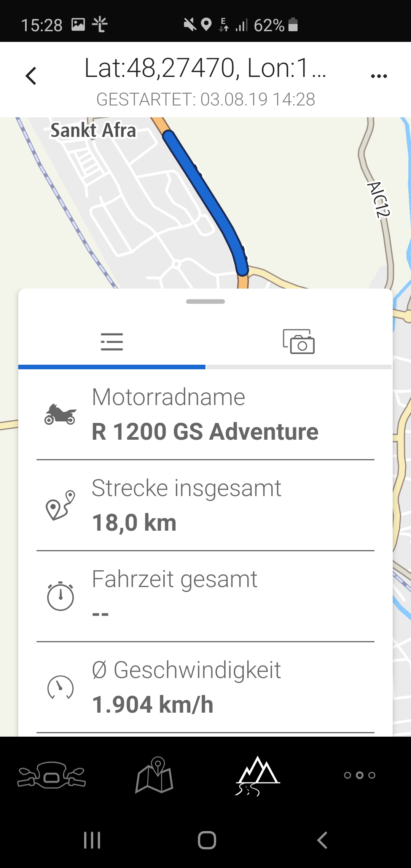411x868 pixels.
Task: Open the More dots tab in bottom bar
Action: 360,775
